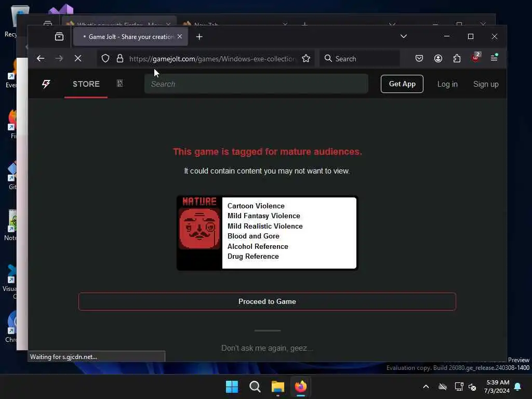Focus the Game Jolt search field

coord(256,84)
